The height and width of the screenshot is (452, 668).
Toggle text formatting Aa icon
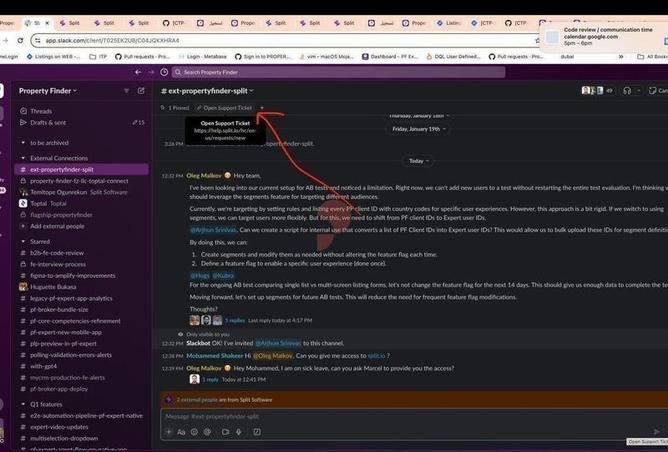pos(181,432)
